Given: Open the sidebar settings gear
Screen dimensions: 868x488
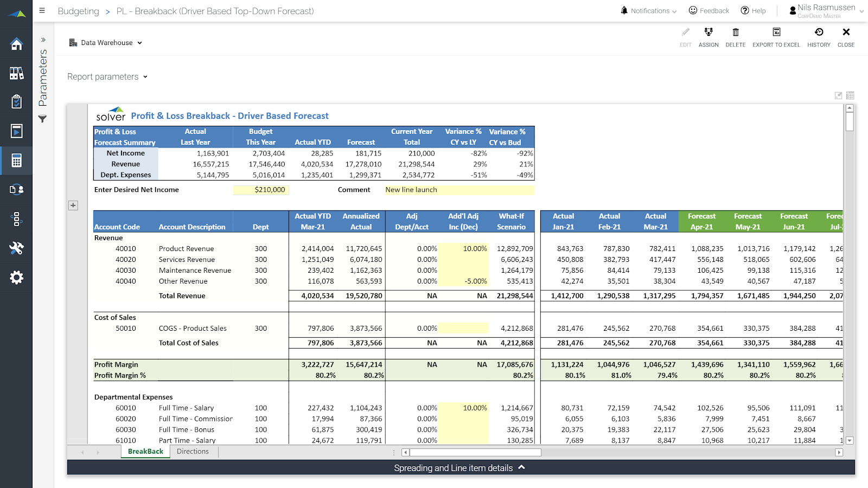Looking at the screenshot, I should [16, 278].
